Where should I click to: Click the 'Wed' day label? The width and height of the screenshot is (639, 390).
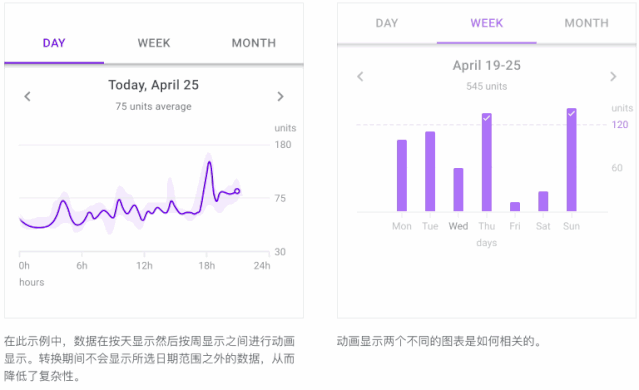(x=458, y=226)
